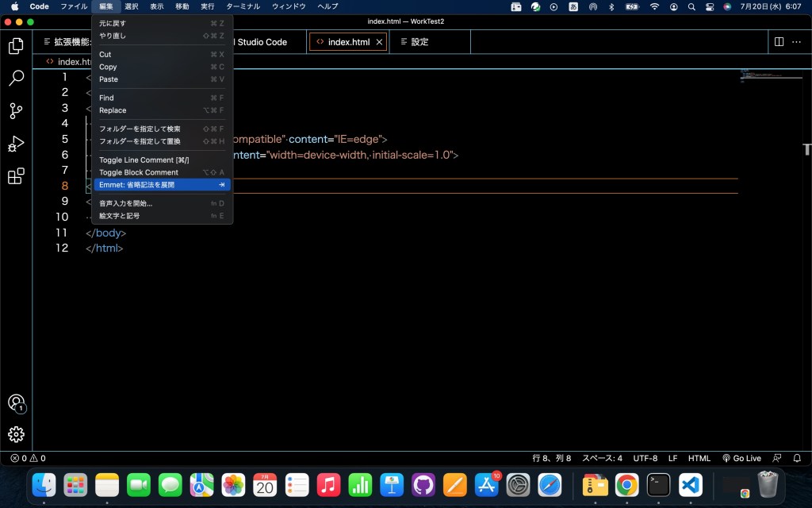Image resolution: width=812 pixels, height=508 pixels.
Task: Open the Search view in activity bar
Action: (16, 79)
